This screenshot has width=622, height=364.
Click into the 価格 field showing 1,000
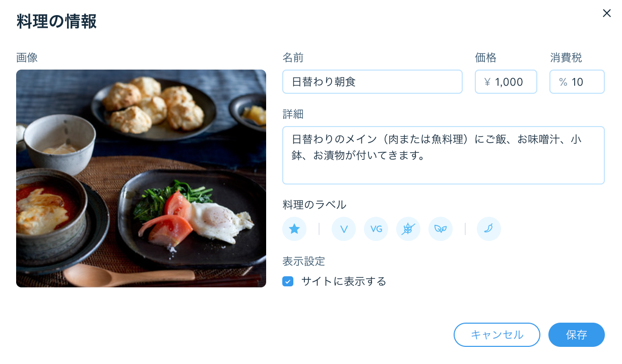pos(506,82)
